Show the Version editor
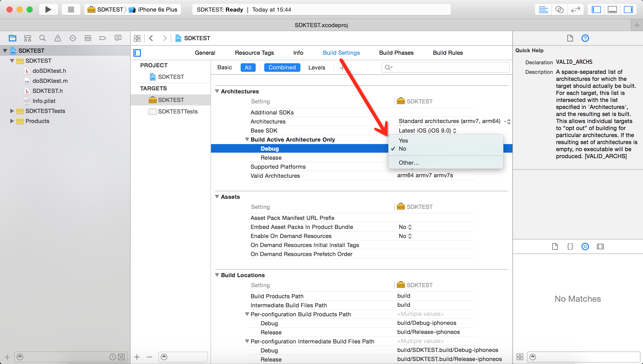The width and height of the screenshot is (643, 364). (575, 10)
